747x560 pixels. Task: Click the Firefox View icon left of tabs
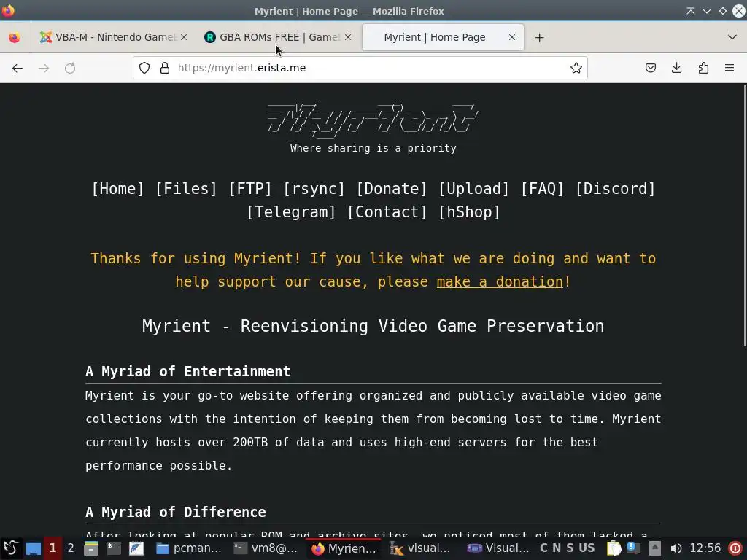[15, 37]
